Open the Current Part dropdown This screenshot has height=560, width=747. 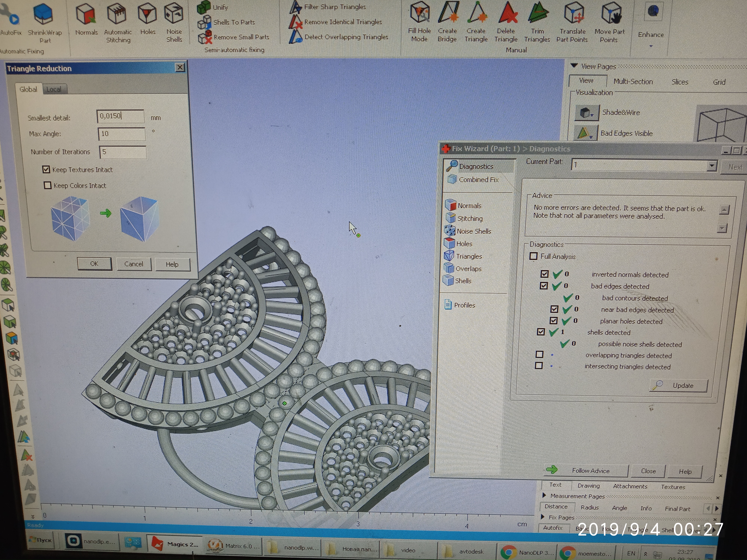[712, 166]
